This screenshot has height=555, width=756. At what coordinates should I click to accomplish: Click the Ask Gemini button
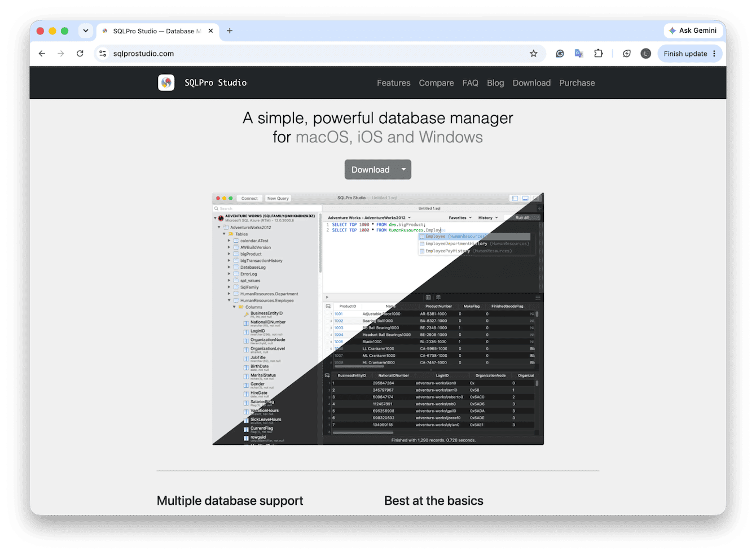click(693, 30)
